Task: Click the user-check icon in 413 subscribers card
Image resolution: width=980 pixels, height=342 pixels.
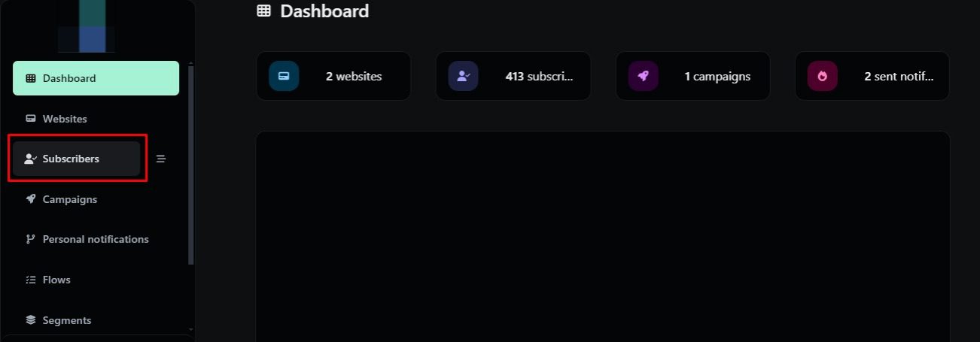Action: (x=463, y=76)
